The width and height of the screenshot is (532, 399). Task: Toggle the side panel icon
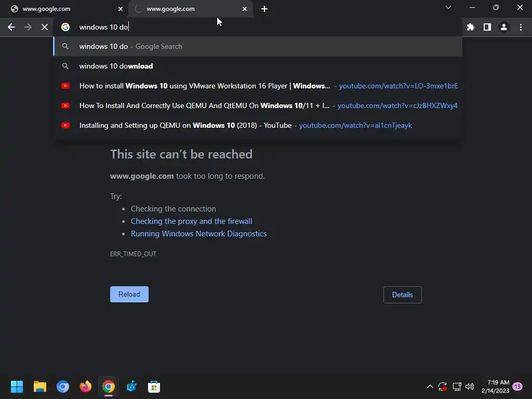pyautogui.click(x=487, y=27)
